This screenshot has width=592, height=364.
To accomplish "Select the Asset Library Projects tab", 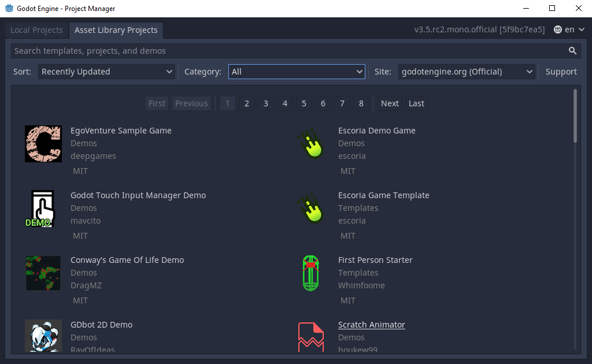I will (x=116, y=30).
